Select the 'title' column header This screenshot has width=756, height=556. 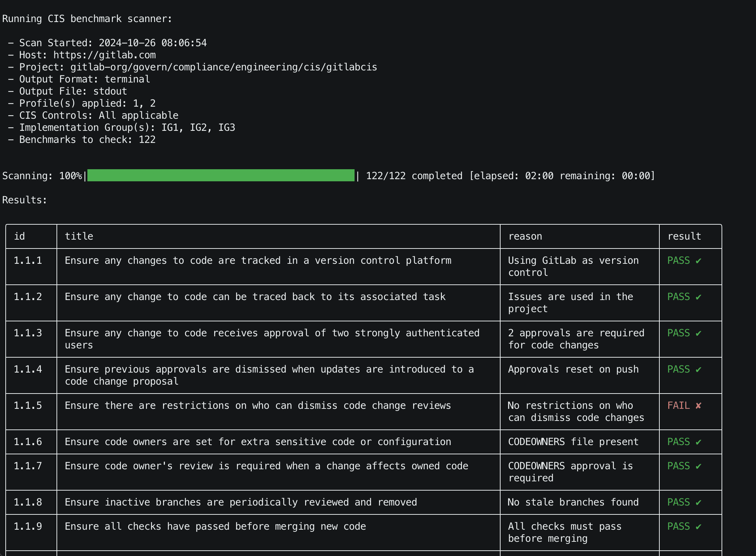(x=79, y=236)
